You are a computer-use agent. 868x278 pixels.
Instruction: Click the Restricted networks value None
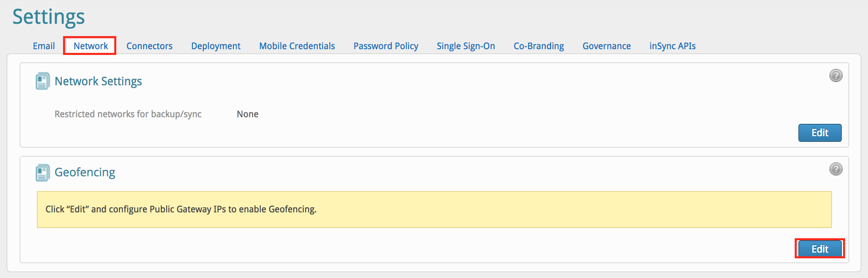(247, 114)
